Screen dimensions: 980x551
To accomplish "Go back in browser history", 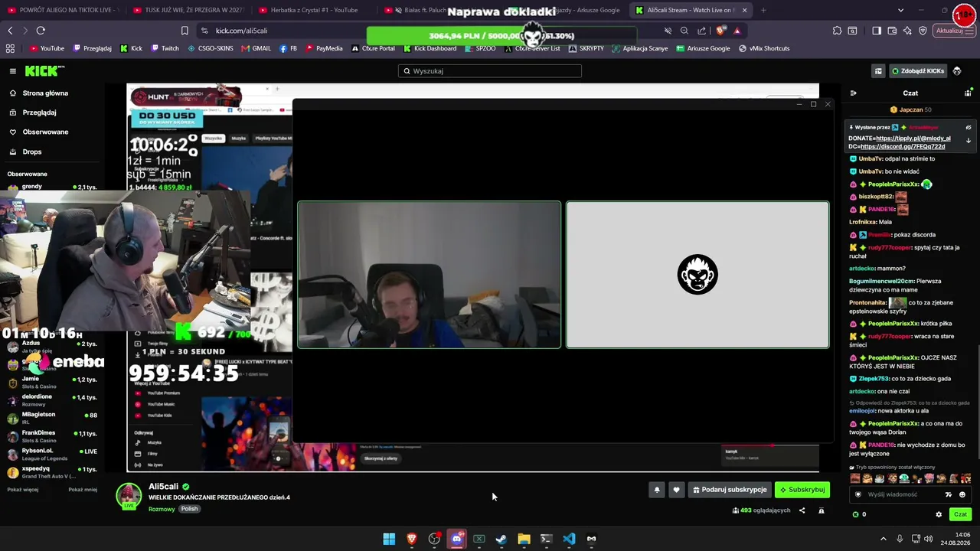I will pos(10,31).
